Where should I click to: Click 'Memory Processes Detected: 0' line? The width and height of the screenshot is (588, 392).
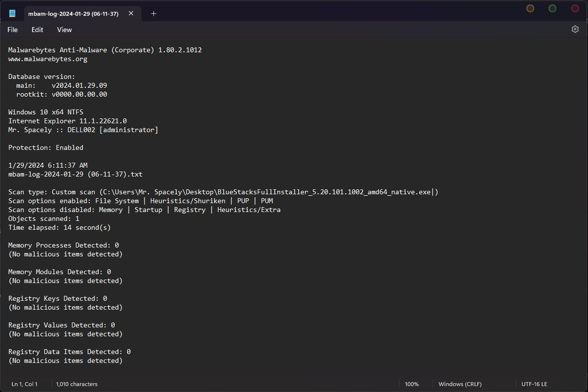pyautogui.click(x=63, y=245)
